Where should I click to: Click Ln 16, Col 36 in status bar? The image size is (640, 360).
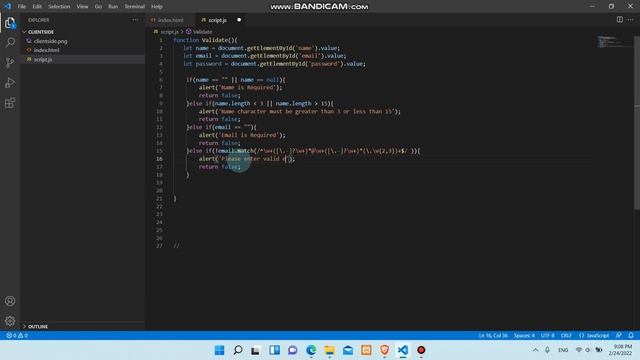point(493,336)
